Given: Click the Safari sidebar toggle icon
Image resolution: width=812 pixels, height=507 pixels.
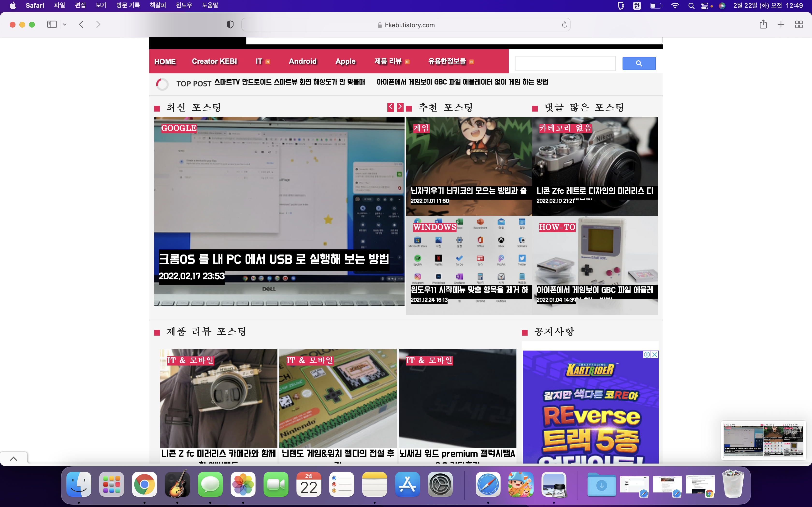Looking at the screenshot, I should (x=52, y=24).
